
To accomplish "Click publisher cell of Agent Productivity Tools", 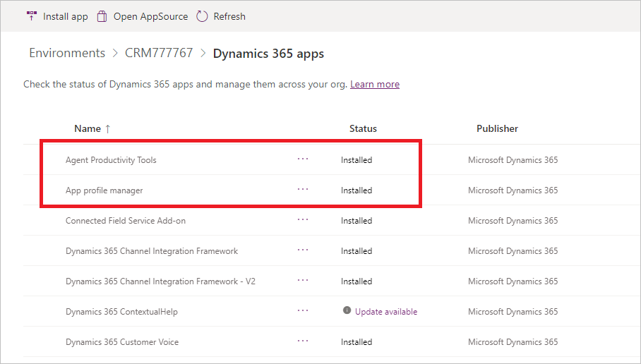I will pos(513,160).
